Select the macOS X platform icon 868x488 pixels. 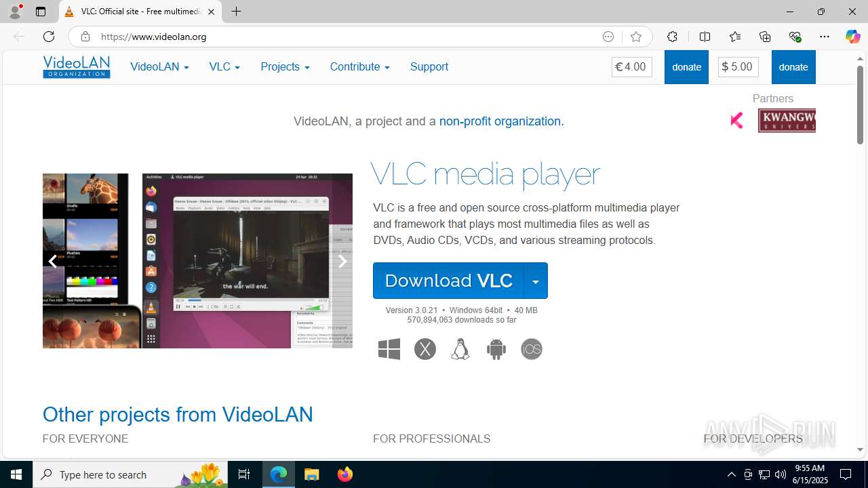[x=425, y=349]
